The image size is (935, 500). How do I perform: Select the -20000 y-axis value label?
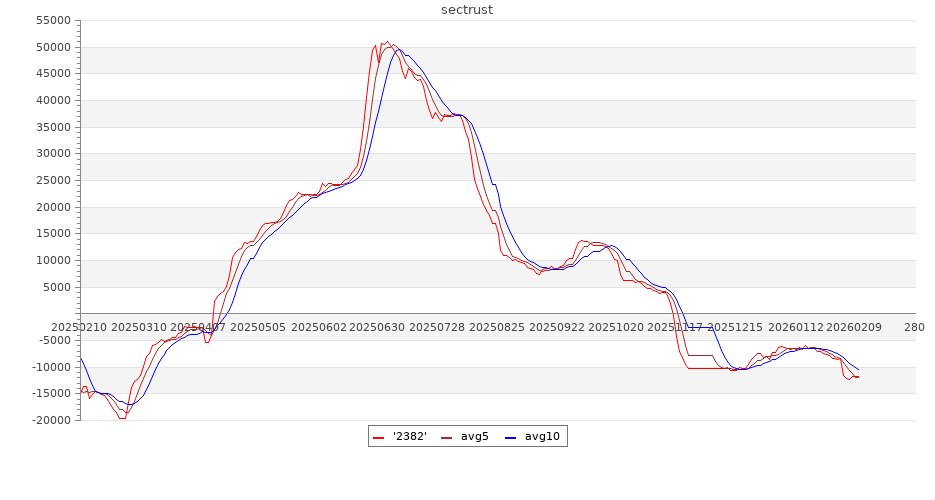[50, 420]
